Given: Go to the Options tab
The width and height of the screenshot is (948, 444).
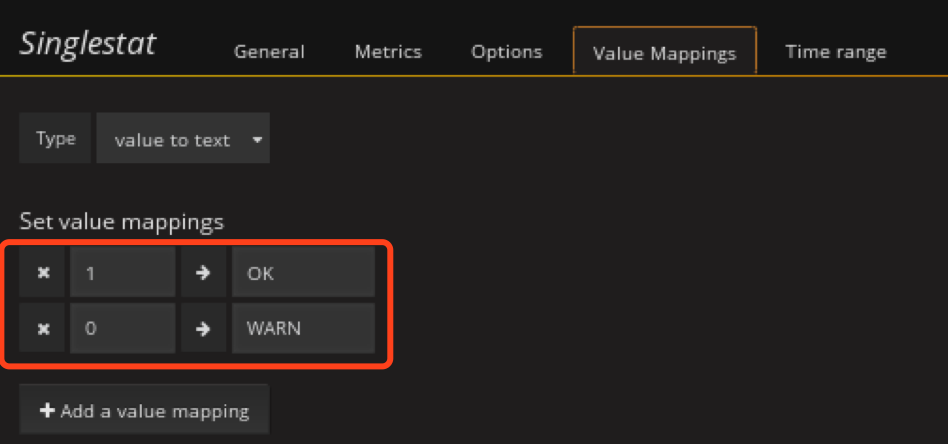Looking at the screenshot, I should point(506,52).
